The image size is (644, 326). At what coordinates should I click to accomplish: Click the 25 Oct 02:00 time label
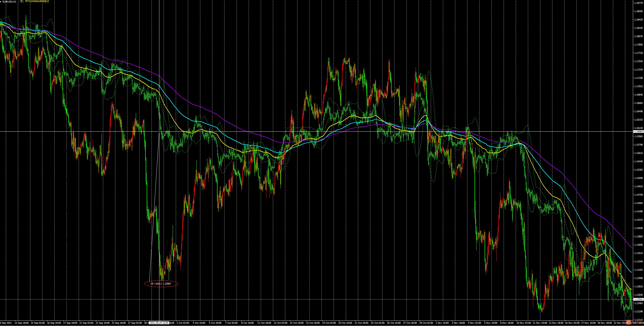[x=377, y=323]
